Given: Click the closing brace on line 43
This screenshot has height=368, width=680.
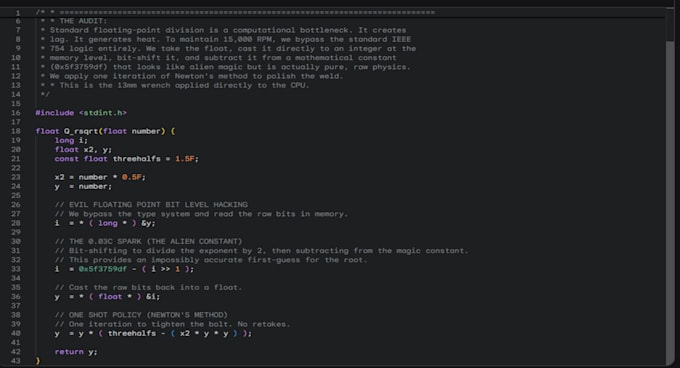Looking at the screenshot, I should click(x=38, y=361).
